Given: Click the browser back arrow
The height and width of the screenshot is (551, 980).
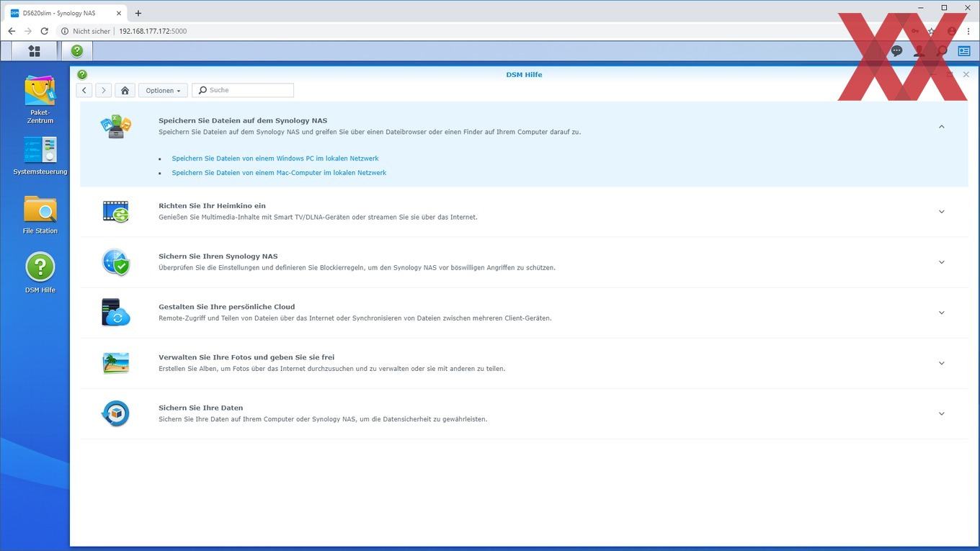Looking at the screenshot, I should pyautogui.click(x=12, y=31).
